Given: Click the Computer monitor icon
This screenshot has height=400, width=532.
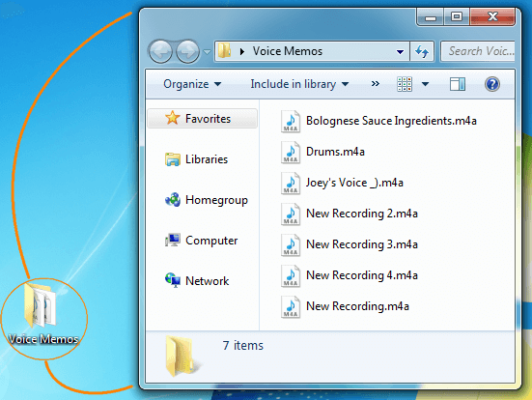Looking at the screenshot, I should 173,240.
